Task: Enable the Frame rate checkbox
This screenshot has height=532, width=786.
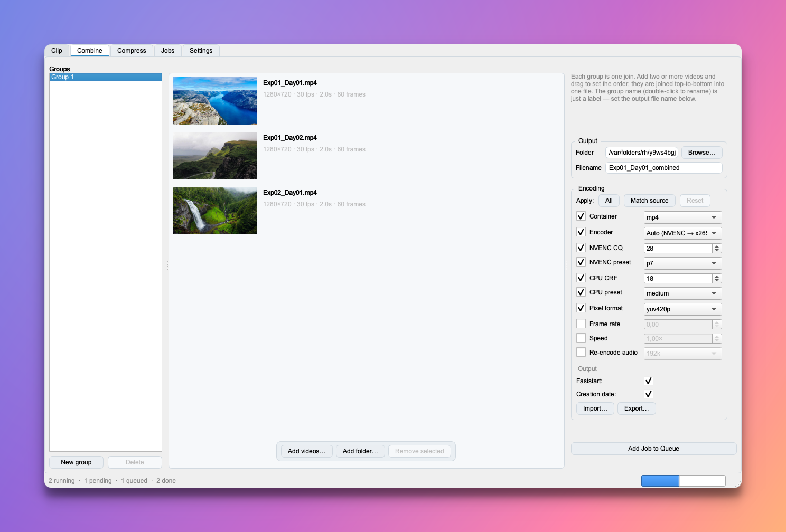Action: point(581,324)
